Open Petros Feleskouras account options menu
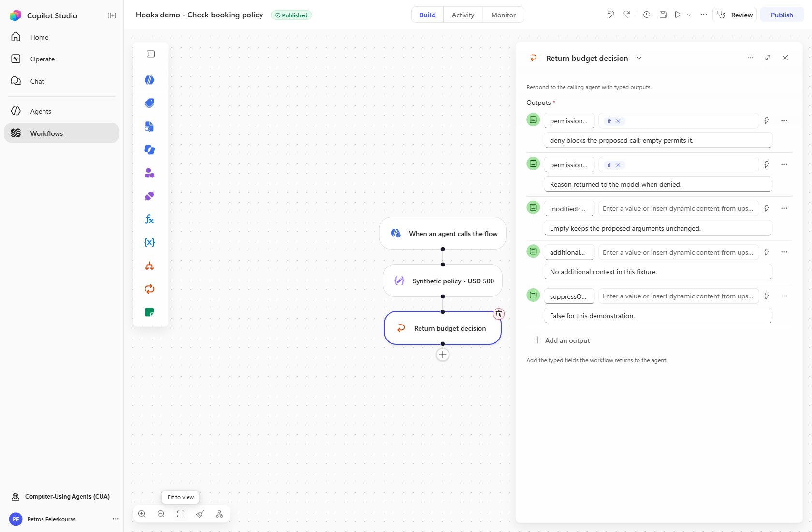The height and width of the screenshot is (532, 812). click(116, 519)
